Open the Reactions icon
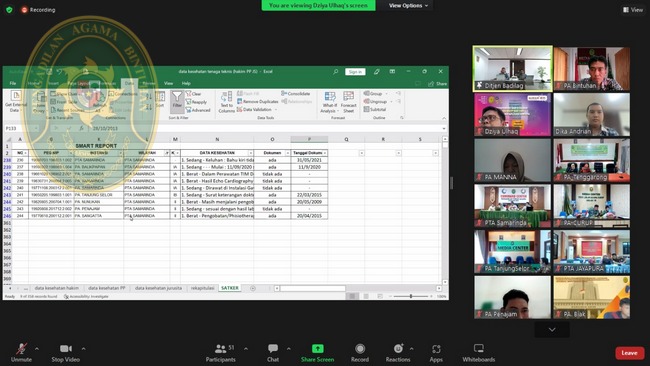 pyautogui.click(x=398, y=349)
